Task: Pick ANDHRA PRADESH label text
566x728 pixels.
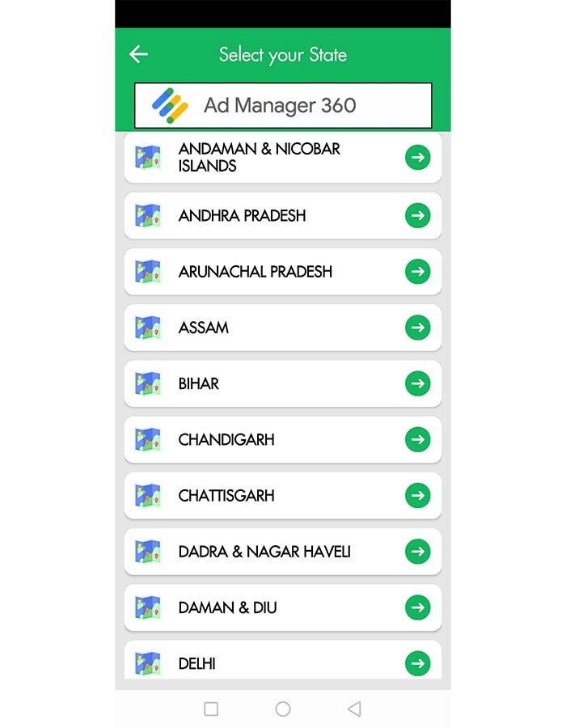Action: click(243, 215)
